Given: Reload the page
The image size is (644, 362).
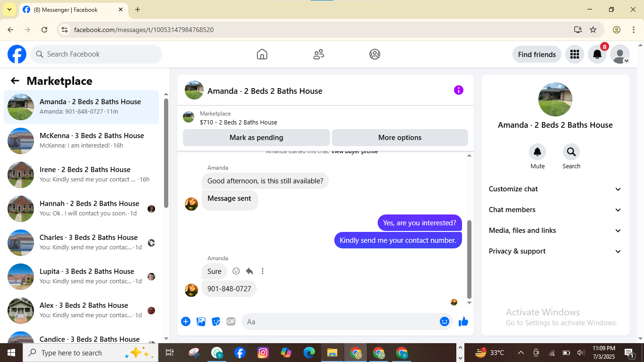Looking at the screenshot, I should pos(44,30).
